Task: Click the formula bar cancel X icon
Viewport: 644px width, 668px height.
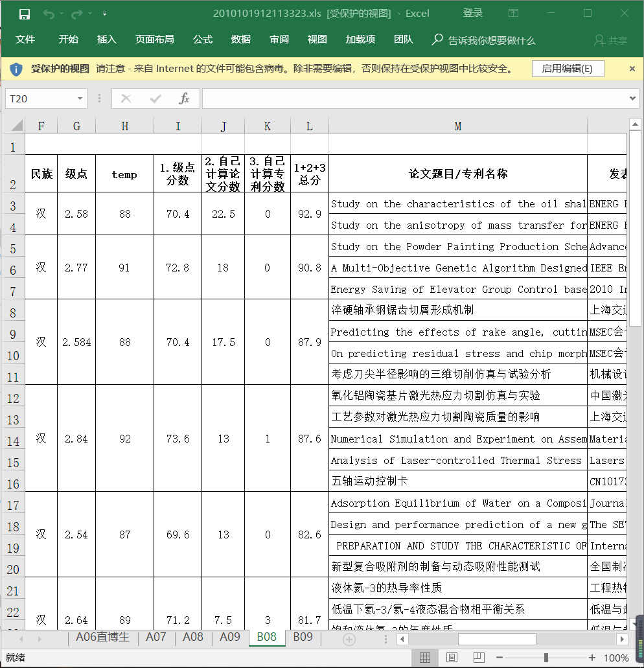Action: tap(126, 99)
